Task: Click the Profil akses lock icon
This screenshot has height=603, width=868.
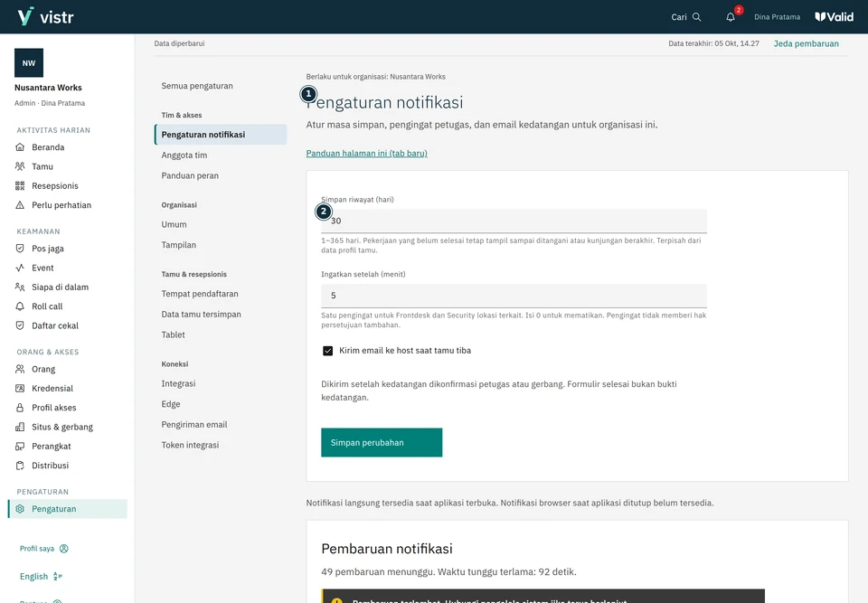Action: click(x=20, y=408)
